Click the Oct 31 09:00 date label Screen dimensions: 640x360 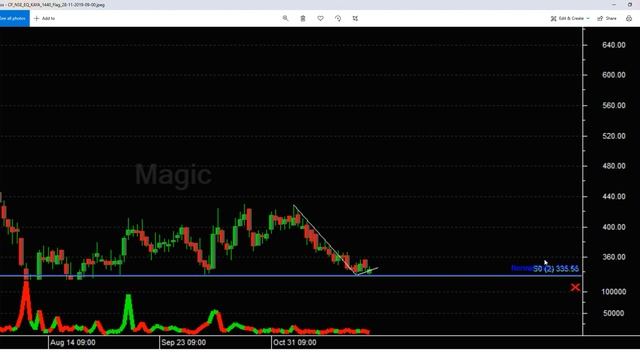[x=295, y=343]
